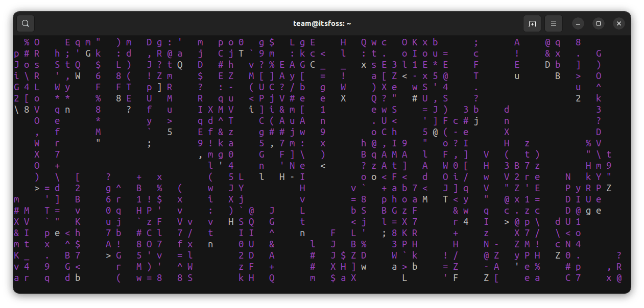Maximize the terminal window

(x=599, y=23)
